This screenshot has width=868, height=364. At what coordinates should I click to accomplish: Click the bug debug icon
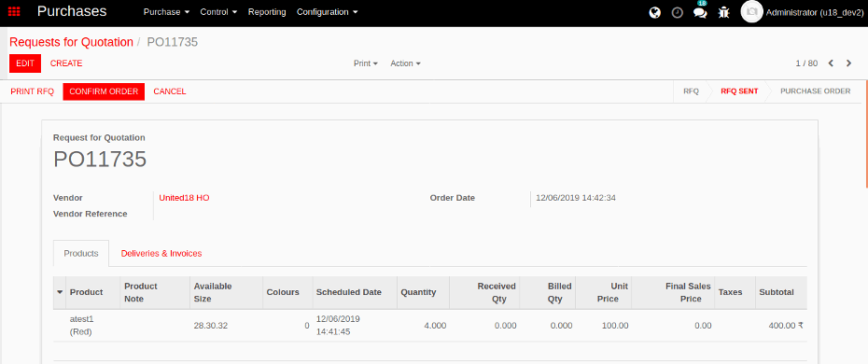tap(724, 12)
